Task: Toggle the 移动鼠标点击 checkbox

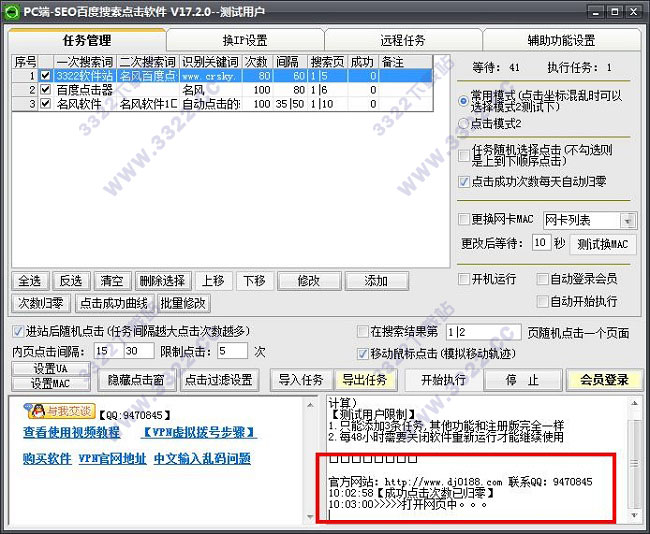Action: coord(363,354)
